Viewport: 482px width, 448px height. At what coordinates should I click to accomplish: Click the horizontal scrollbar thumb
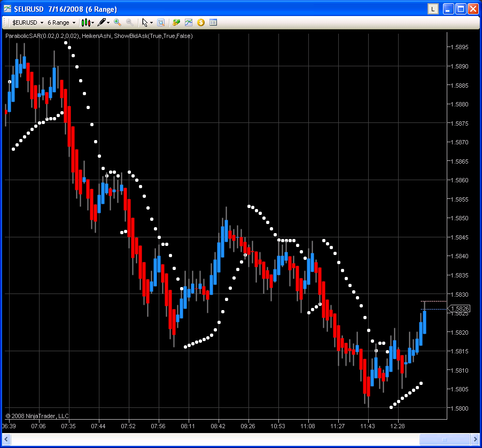click(445, 439)
